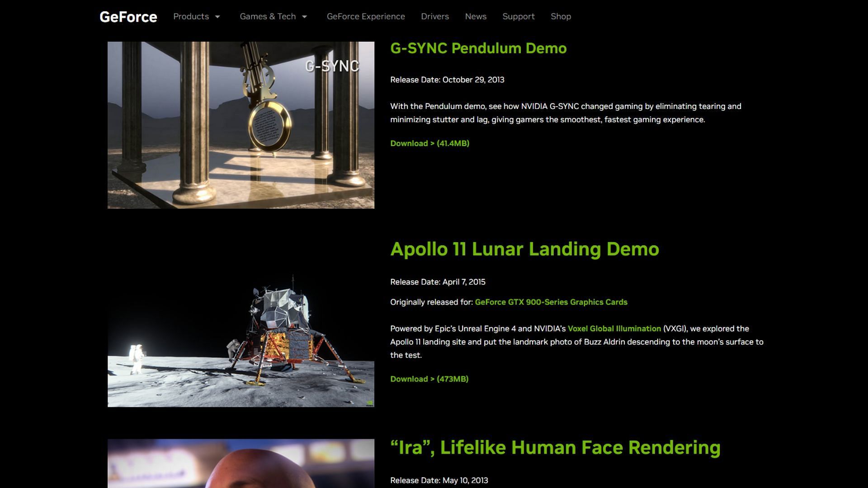Click the Apollo 11 description paragraph
868x488 pixels.
pyautogui.click(x=577, y=342)
